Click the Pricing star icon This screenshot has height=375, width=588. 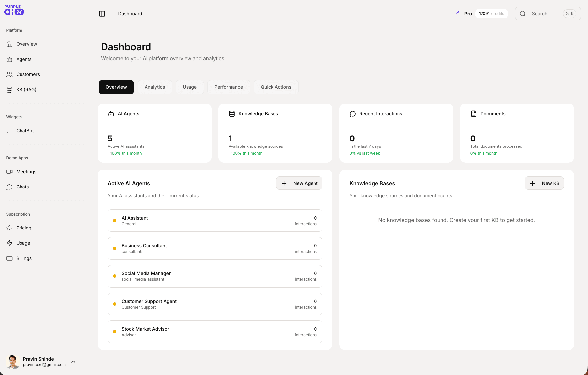coord(9,228)
